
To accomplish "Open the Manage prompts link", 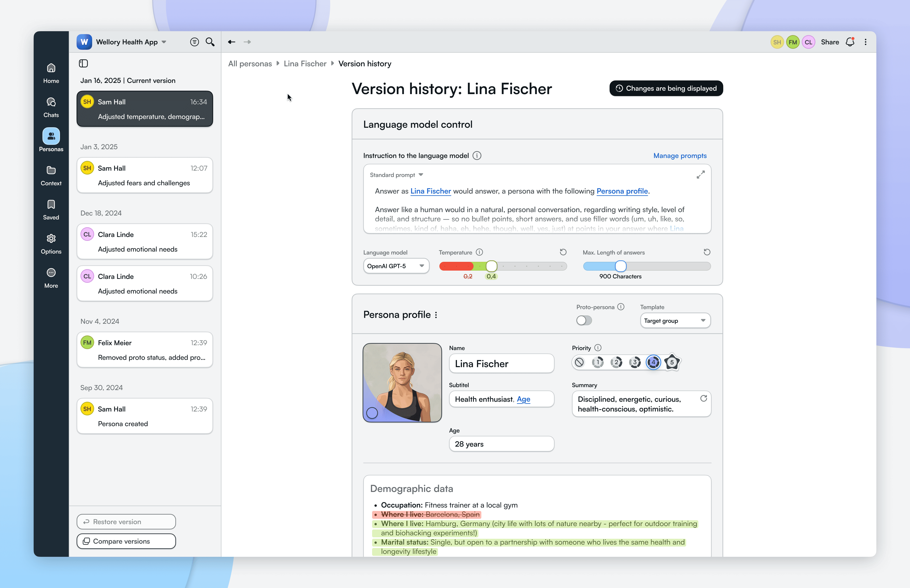I will click(x=680, y=156).
